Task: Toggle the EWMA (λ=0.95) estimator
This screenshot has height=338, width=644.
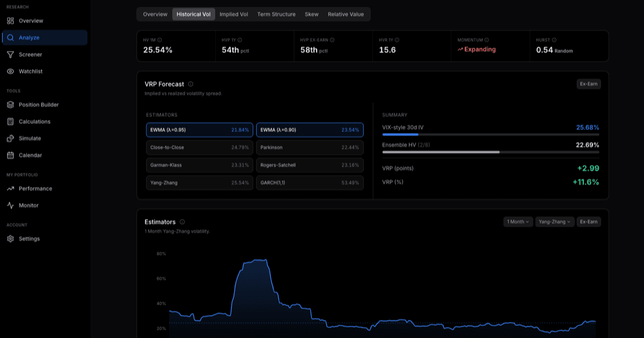Action: pos(199,129)
